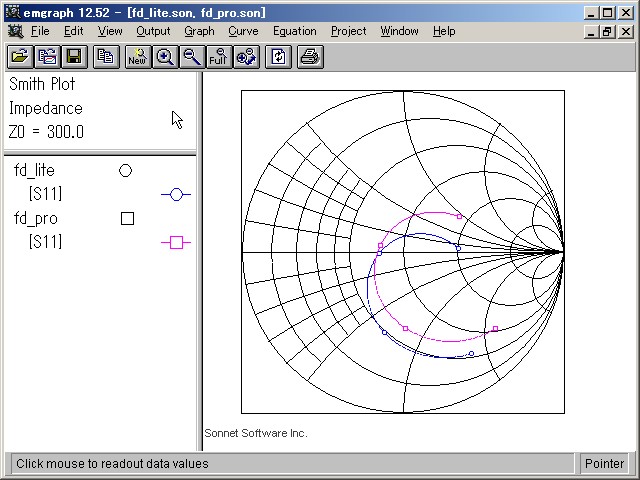
Task: Click the New zoom window icon
Action: pyautogui.click(x=138, y=57)
